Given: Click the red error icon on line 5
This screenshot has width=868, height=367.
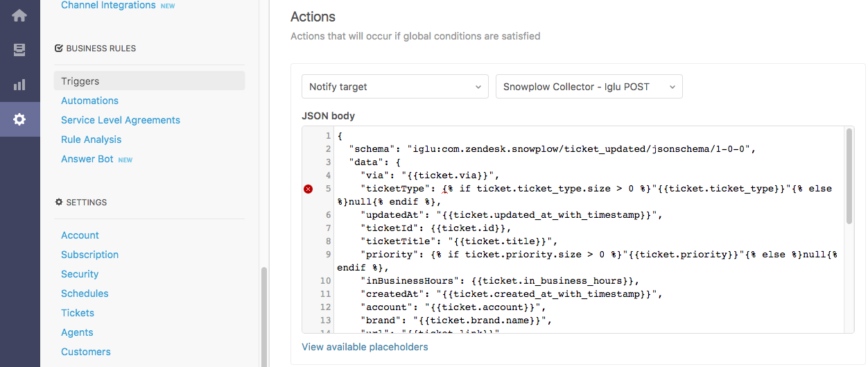Looking at the screenshot, I should pyautogui.click(x=309, y=189).
